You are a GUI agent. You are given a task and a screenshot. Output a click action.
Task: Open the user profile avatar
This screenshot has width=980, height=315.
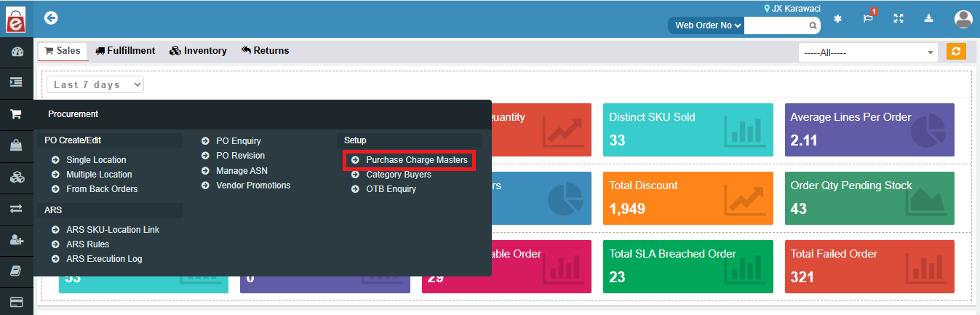click(x=963, y=19)
